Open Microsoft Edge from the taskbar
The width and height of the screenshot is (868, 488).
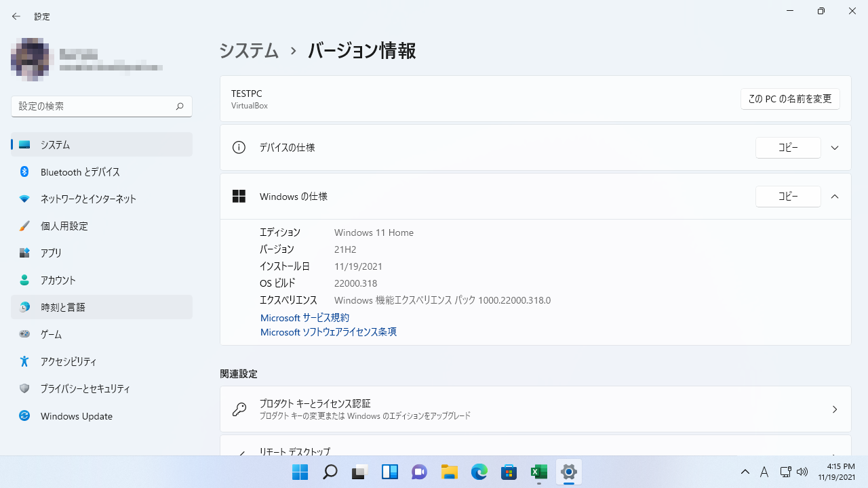click(479, 472)
